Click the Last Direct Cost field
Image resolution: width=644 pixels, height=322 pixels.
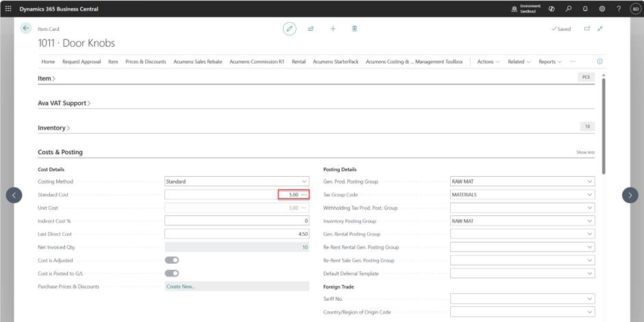237,234
